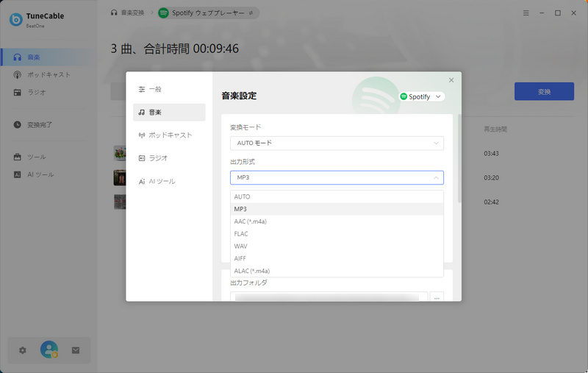This screenshot has width=588, height=373.
Task: Open the ポッドキャスト sidebar section
Action: point(48,75)
